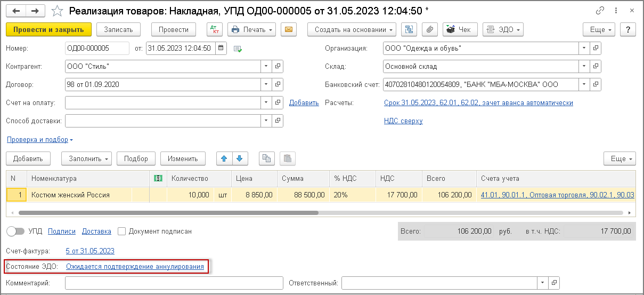Open Ожидается подтверждение аннулирования link

(x=135, y=266)
